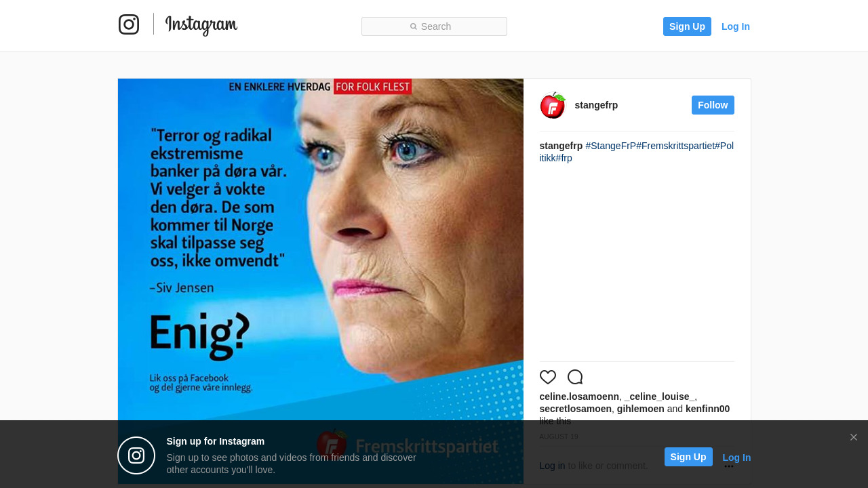Open stangefrp apple profile picture

point(553,105)
